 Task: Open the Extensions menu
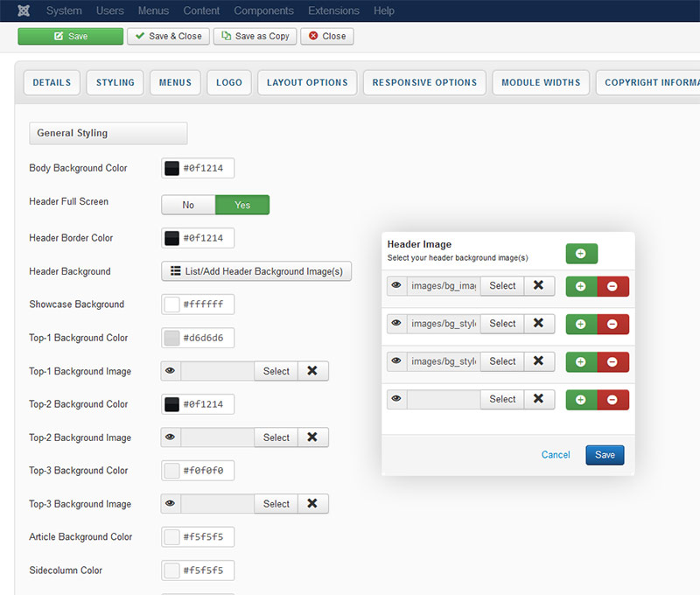pos(333,10)
